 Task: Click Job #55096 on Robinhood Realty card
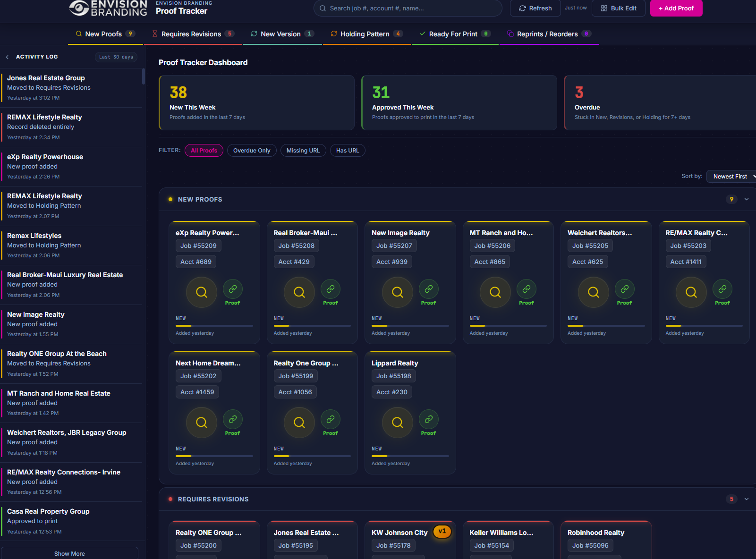(x=590, y=545)
